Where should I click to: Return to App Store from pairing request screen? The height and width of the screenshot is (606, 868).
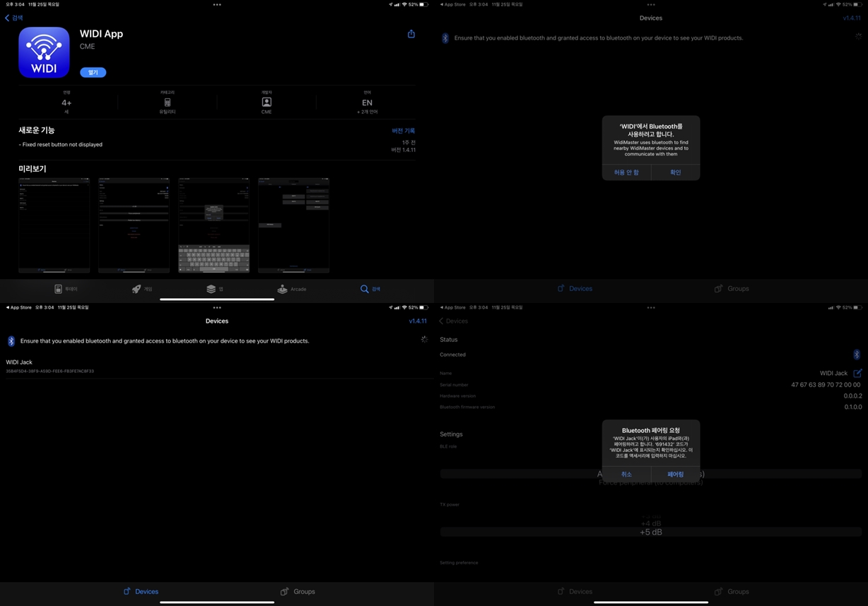[x=452, y=307]
